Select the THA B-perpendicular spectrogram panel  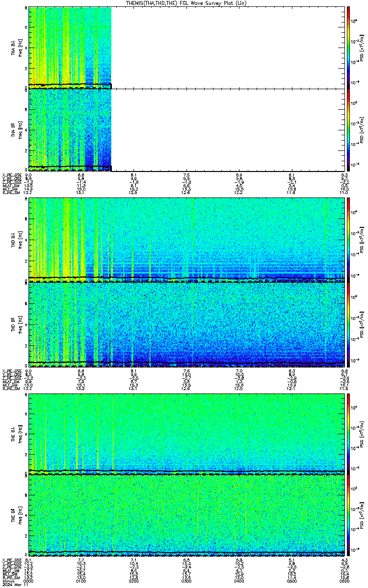click(186, 48)
